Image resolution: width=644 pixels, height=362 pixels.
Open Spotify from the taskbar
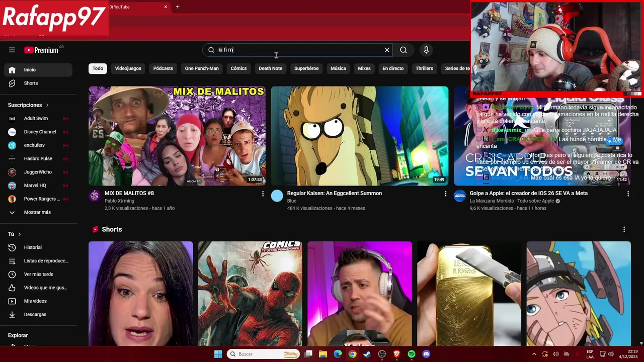[x=412, y=354]
